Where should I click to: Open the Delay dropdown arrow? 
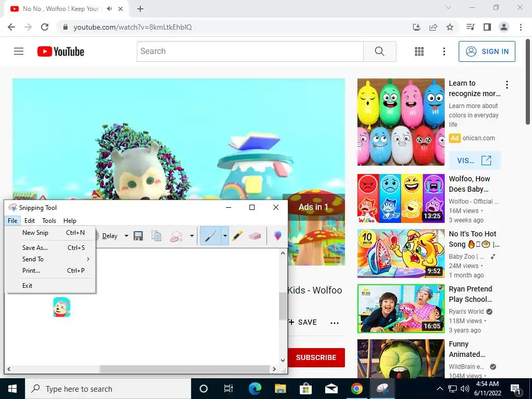pos(126,236)
